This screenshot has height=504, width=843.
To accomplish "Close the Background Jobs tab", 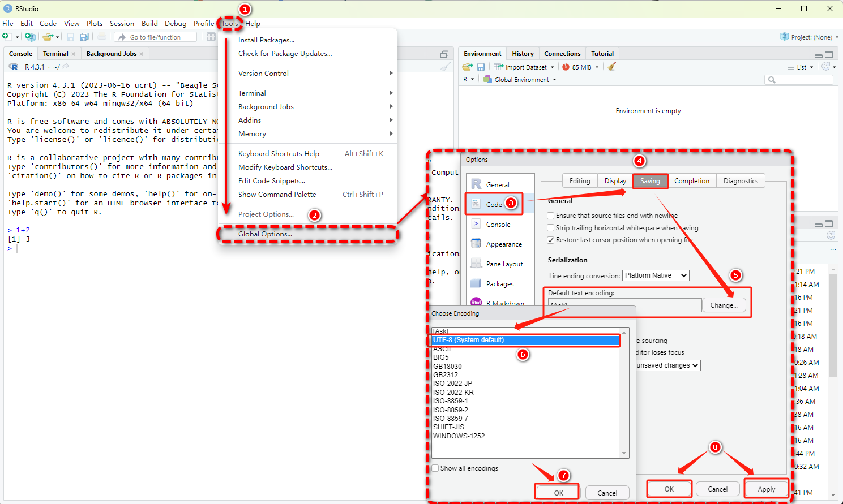I will point(142,54).
